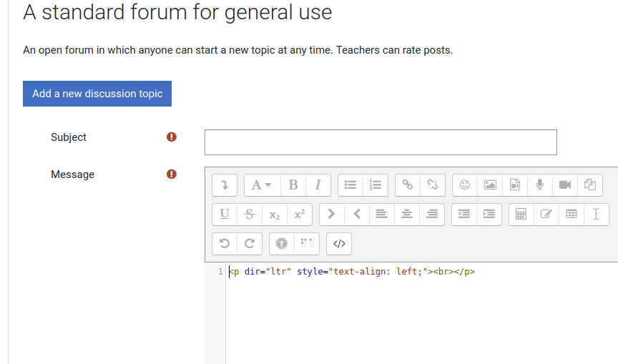Insert a table using the table icon
The width and height of the screenshot is (618, 364).
(x=571, y=215)
